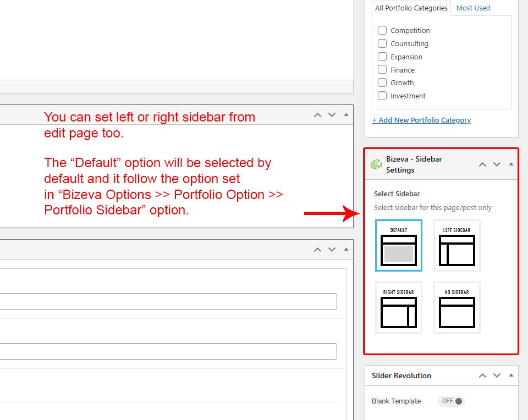The image size is (528, 420).
Task: Choose the Left Sidebar layout icon
Action: (457, 245)
